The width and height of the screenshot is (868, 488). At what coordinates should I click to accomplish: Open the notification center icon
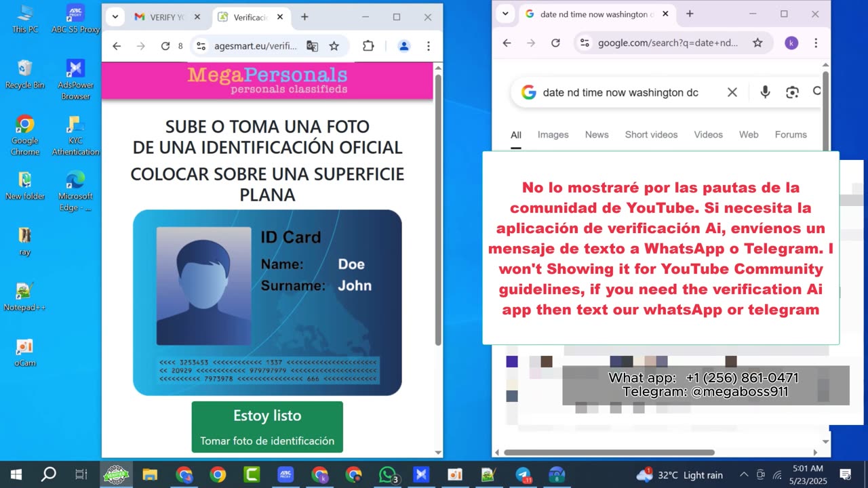pos(846,474)
